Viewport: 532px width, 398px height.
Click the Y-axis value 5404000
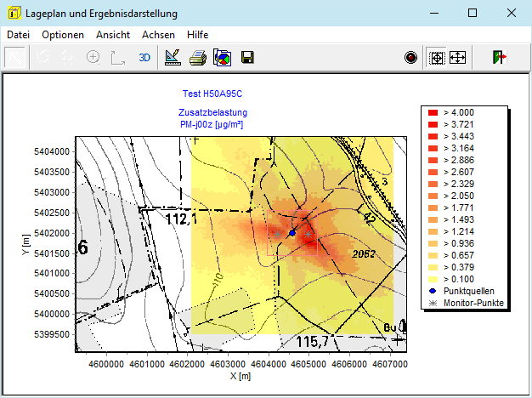pyautogui.click(x=52, y=151)
